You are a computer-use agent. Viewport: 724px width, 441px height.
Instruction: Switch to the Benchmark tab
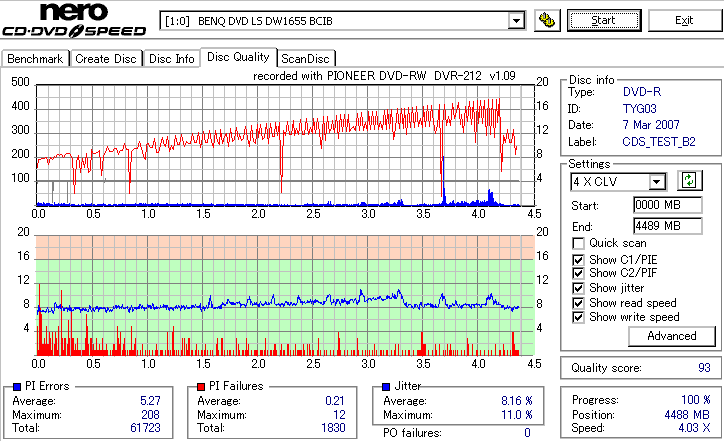tap(35, 59)
